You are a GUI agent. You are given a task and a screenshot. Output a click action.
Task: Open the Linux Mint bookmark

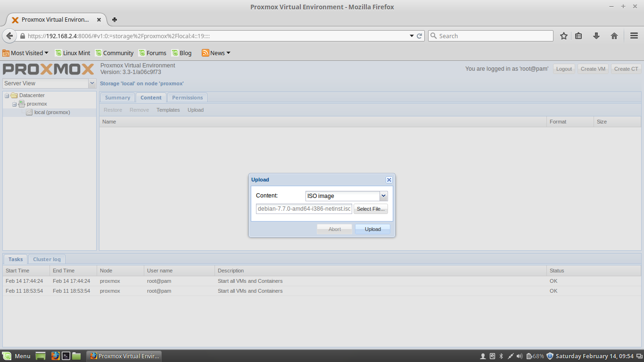[x=73, y=53]
